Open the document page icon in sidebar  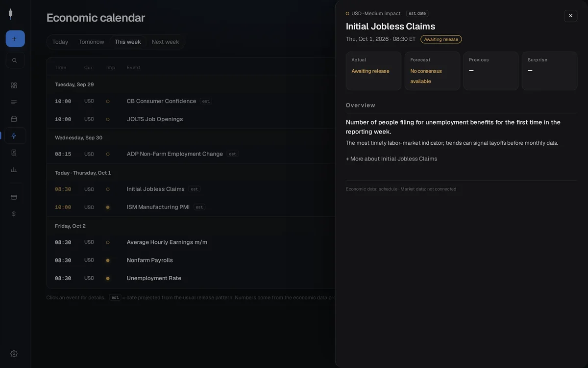point(14,153)
